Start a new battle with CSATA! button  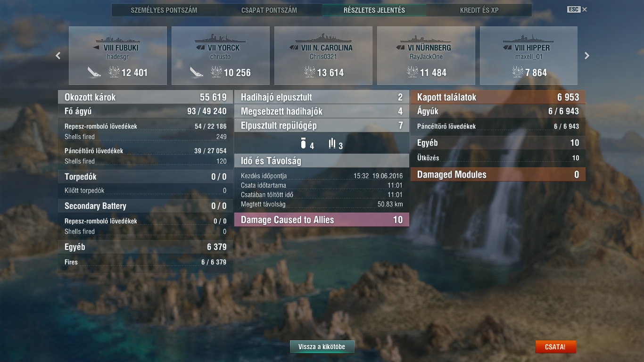pyautogui.click(x=555, y=347)
